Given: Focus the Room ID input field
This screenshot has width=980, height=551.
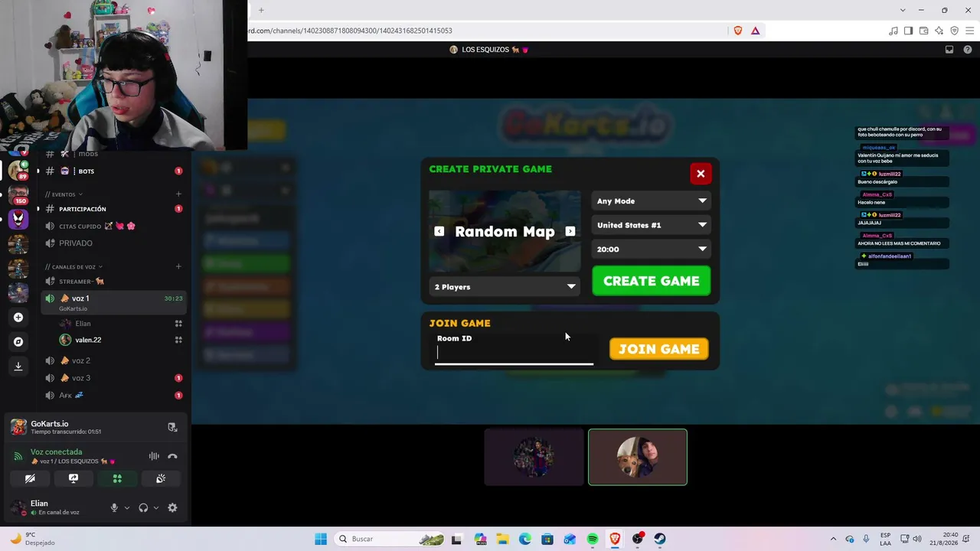Looking at the screenshot, I should pyautogui.click(x=514, y=353).
